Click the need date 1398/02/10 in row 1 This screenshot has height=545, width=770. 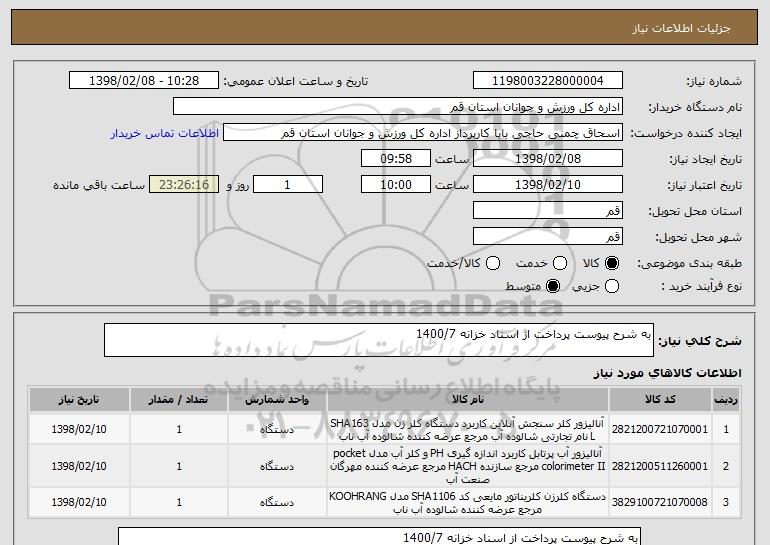coord(79,430)
